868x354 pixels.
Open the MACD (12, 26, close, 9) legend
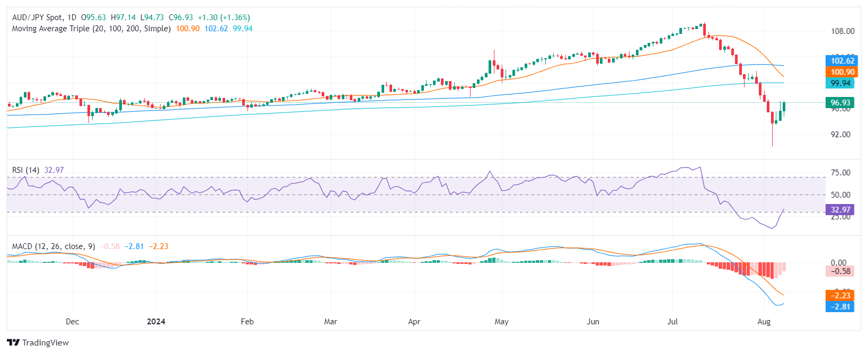coord(54,246)
